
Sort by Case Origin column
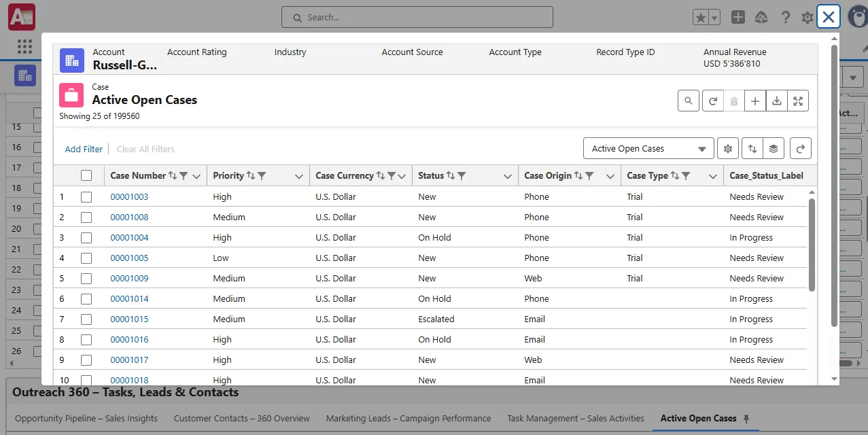[x=578, y=175]
